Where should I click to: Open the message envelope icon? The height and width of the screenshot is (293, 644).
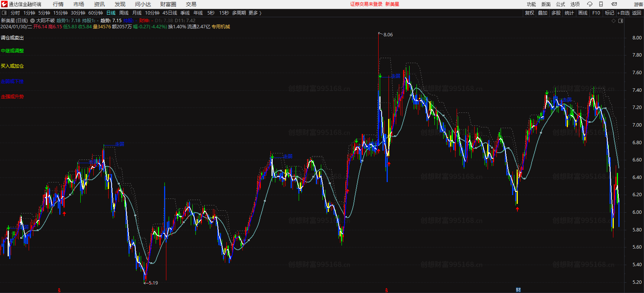[x=614, y=4]
